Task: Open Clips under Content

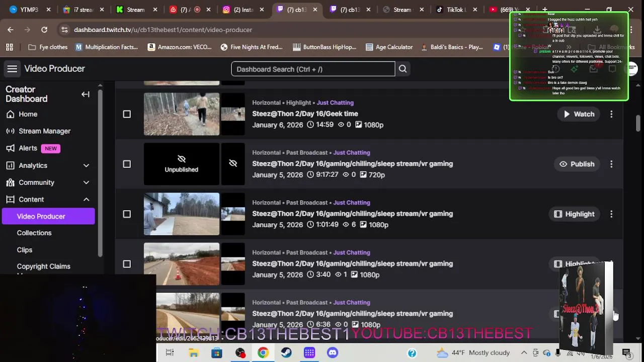Action: click(25, 250)
